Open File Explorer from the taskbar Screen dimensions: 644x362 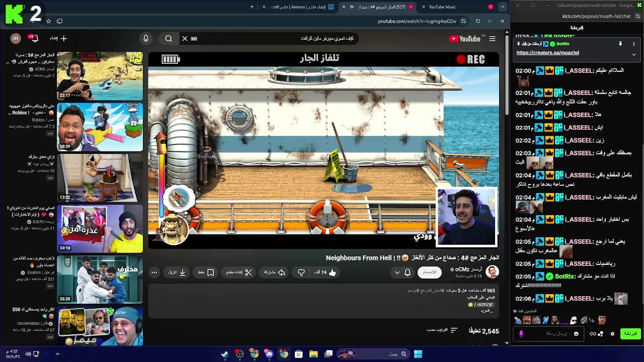[313, 354]
